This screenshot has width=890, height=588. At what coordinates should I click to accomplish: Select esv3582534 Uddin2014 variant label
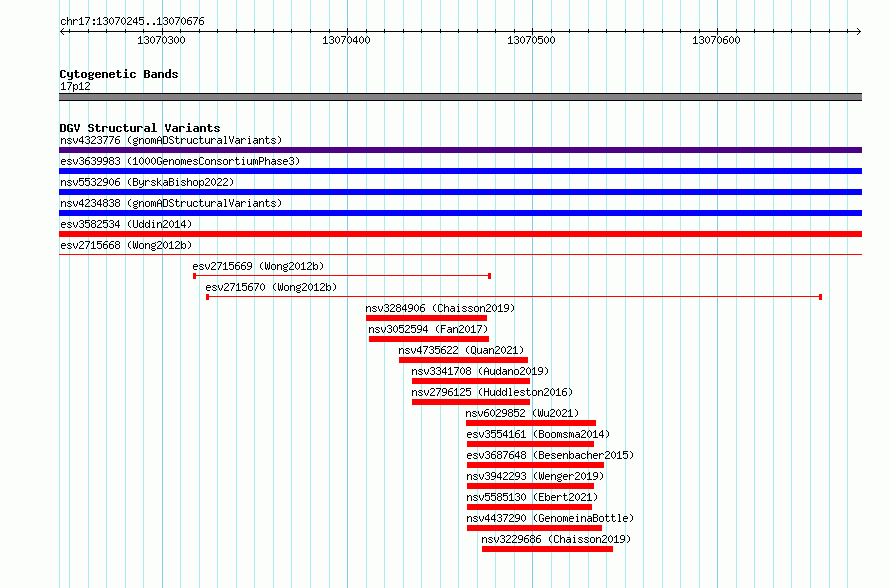click(x=126, y=224)
